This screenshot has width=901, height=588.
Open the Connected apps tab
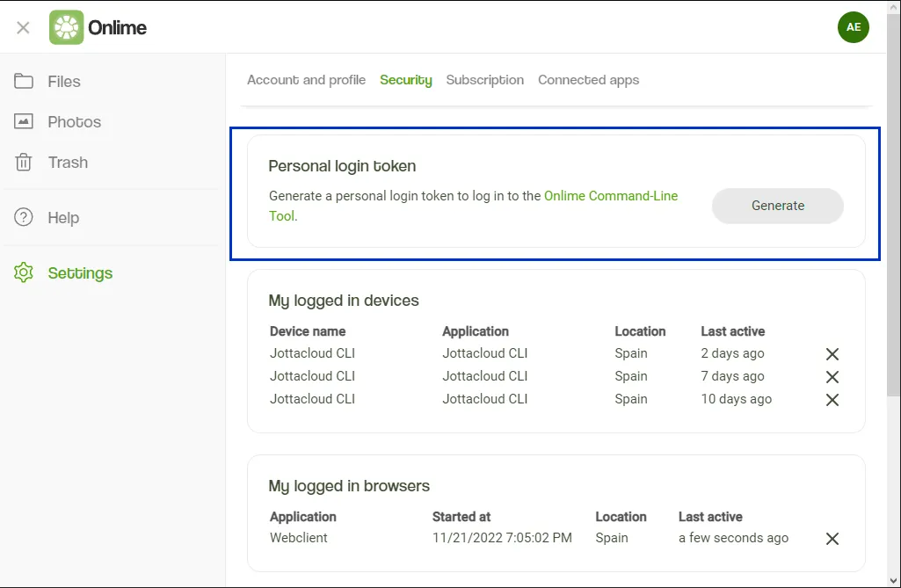[x=588, y=80]
